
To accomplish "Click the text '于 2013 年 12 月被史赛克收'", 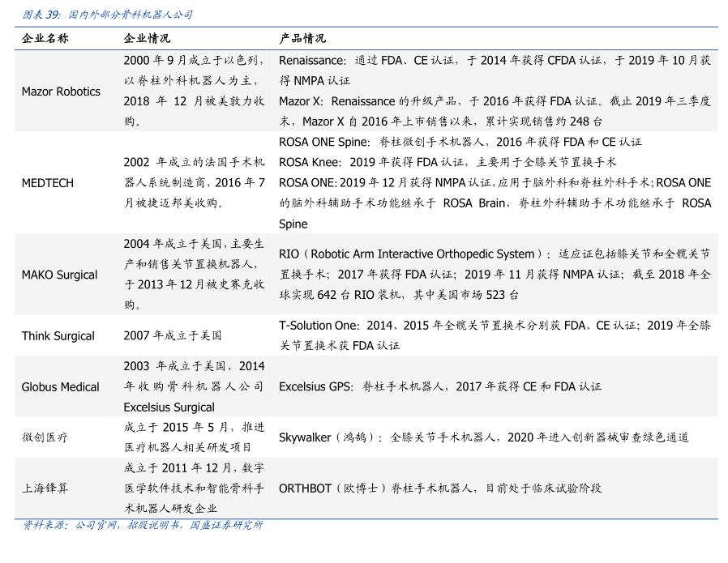I will (194, 285).
